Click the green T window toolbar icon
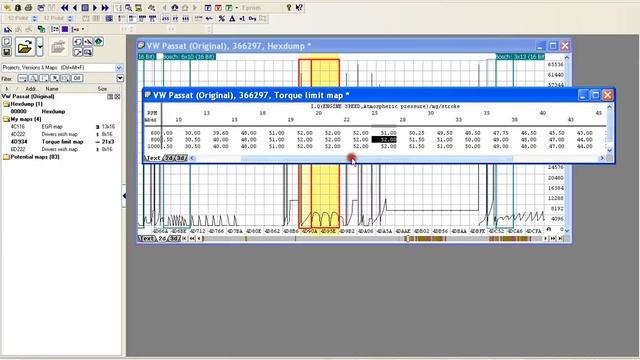The height and width of the screenshot is (360, 640). pyautogui.click(x=229, y=7)
